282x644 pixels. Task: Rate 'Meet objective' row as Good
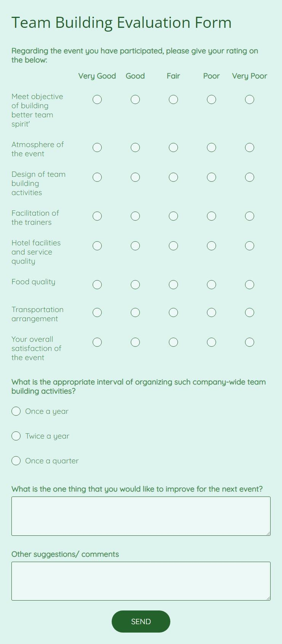(135, 99)
